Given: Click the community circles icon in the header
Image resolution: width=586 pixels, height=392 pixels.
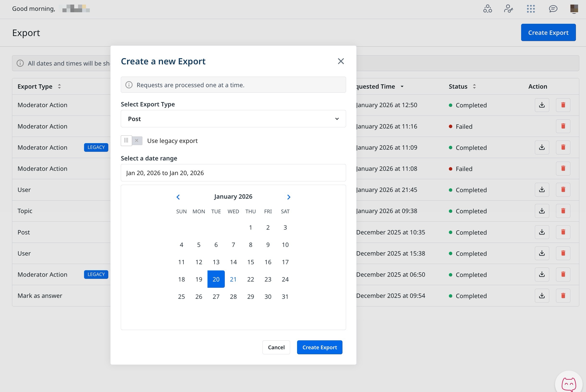Looking at the screenshot, I should coord(487,9).
